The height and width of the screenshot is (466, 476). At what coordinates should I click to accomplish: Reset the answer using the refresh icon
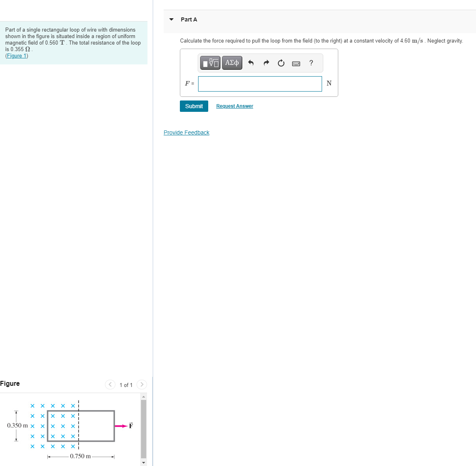(x=281, y=63)
